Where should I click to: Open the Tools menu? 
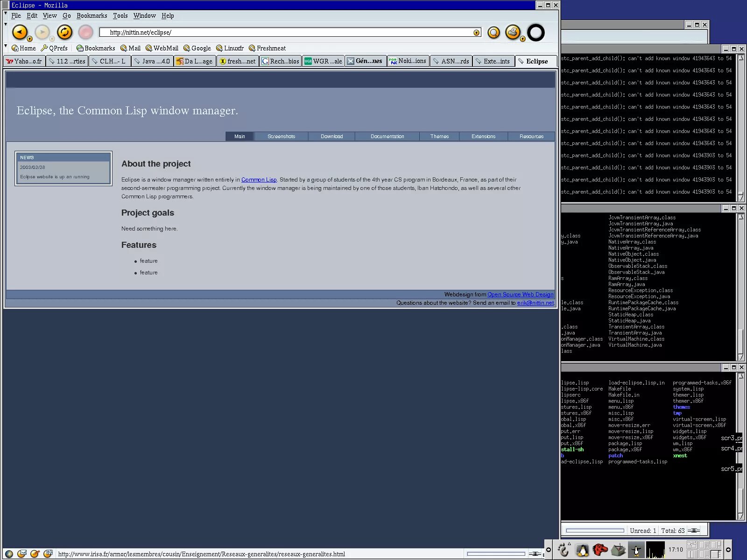pos(120,15)
